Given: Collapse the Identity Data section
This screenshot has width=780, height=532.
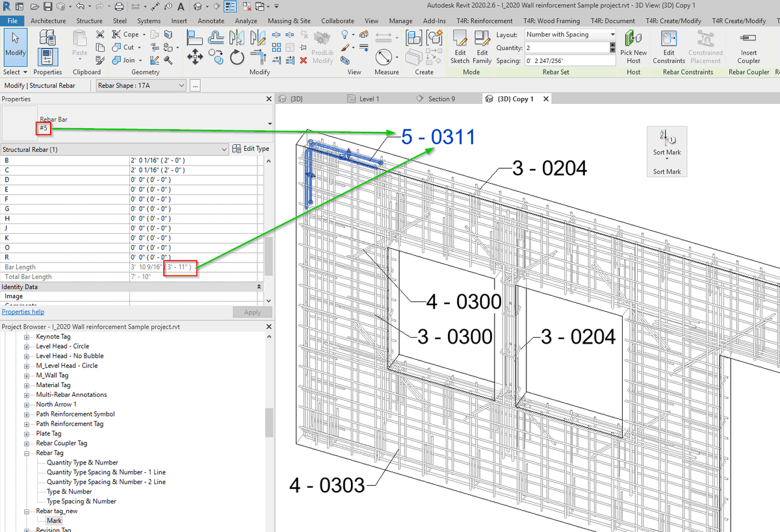Looking at the screenshot, I should [x=259, y=286].
